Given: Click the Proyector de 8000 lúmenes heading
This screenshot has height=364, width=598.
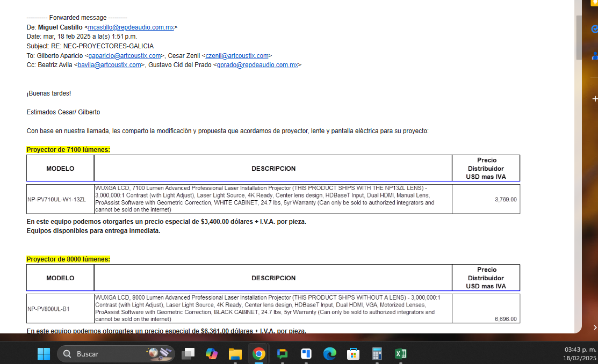Looking at the screenshot, I should (x=68, y=259).
